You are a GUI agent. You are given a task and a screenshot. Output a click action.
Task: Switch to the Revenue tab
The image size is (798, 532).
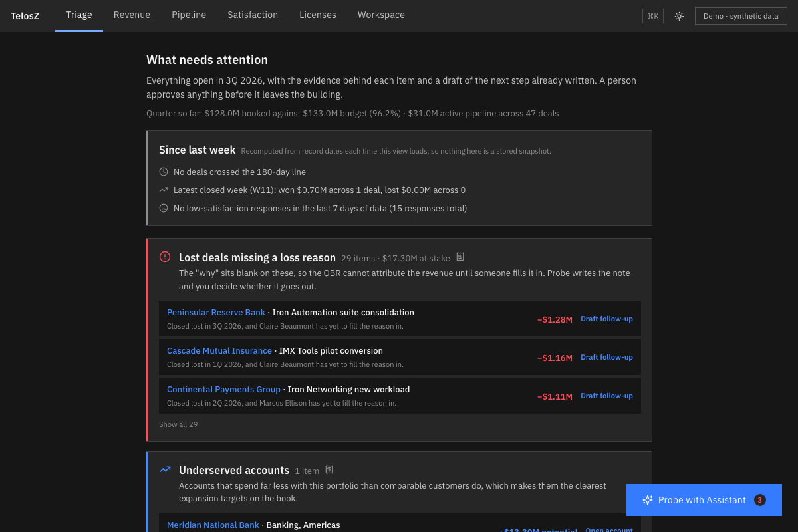click(x=132, y=15)
